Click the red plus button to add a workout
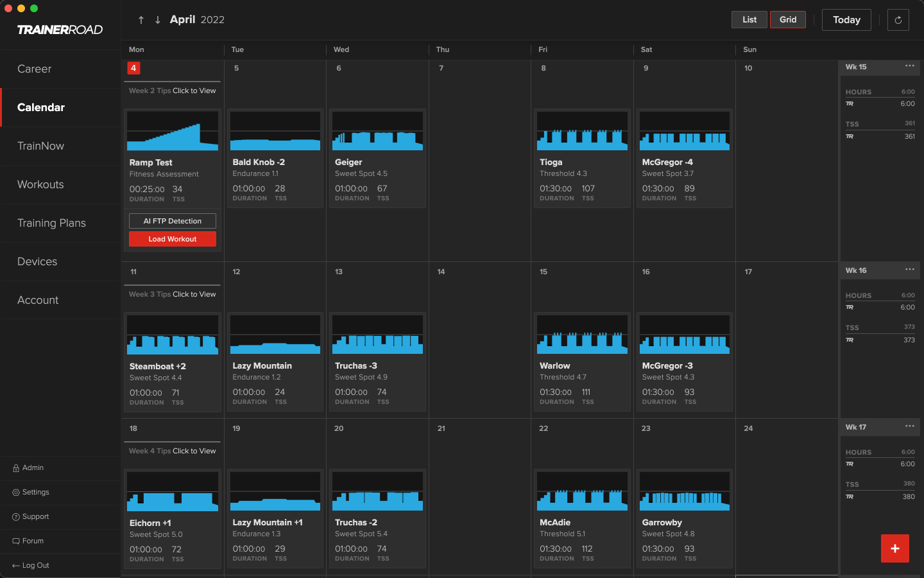The image size is (924, 578). click(895, 548)
